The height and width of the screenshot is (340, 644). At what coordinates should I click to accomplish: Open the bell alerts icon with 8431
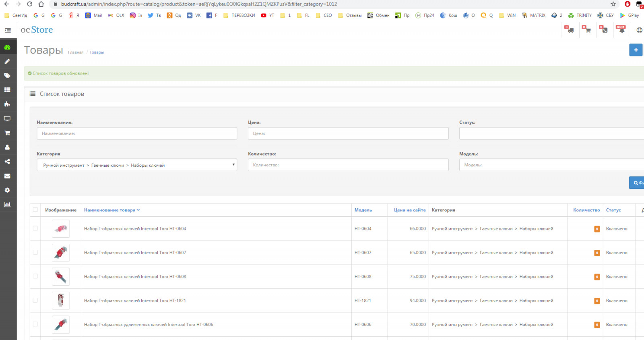pos(621,29)
